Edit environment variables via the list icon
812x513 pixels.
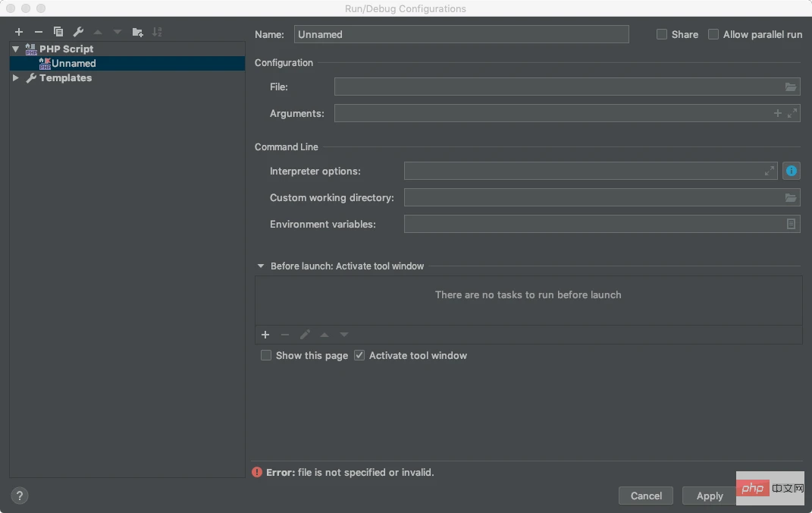point(791,224)
